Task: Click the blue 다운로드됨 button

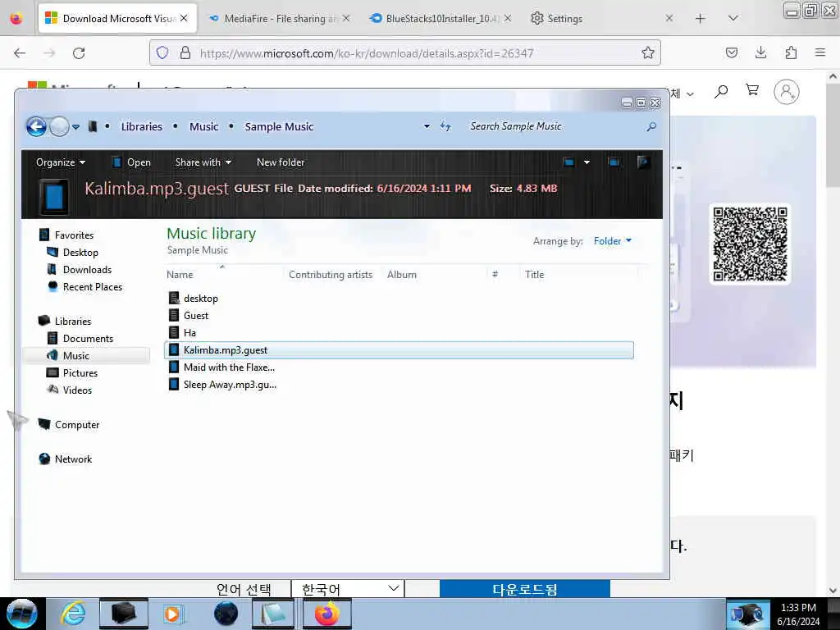Action: tap(524, 589)
